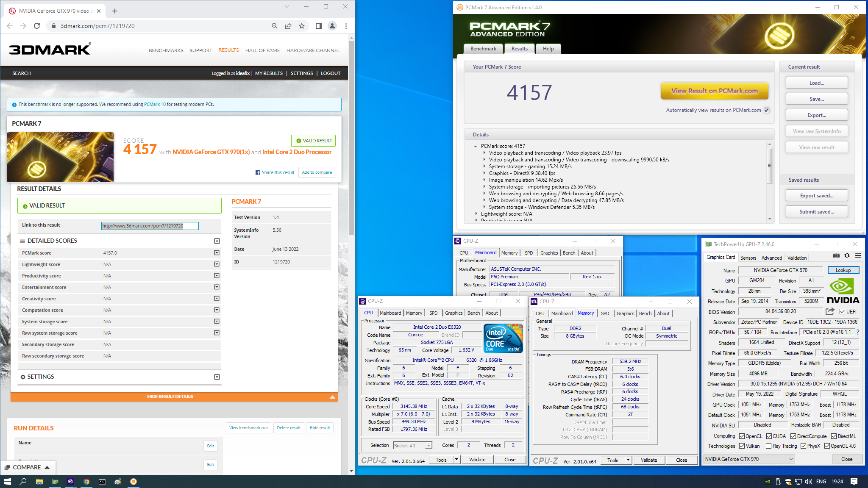Open File Explorer from the taskbar

point(39,482)
